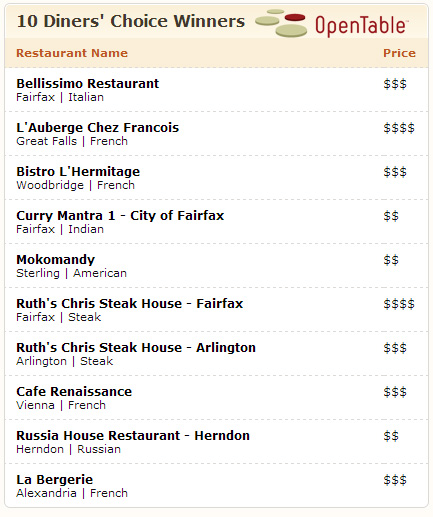Click the OpenTable logo
Screen dimensions: 433x517
tap(332, 23)
